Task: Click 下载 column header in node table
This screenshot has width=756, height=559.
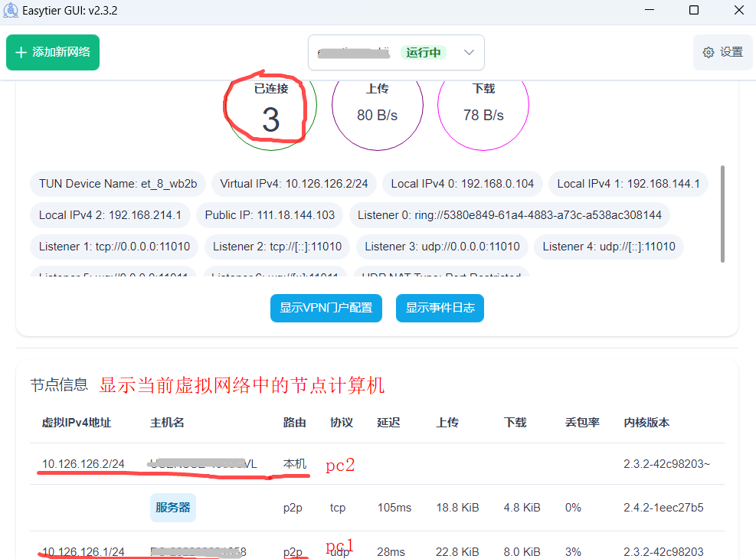Action: coord(515,423)
